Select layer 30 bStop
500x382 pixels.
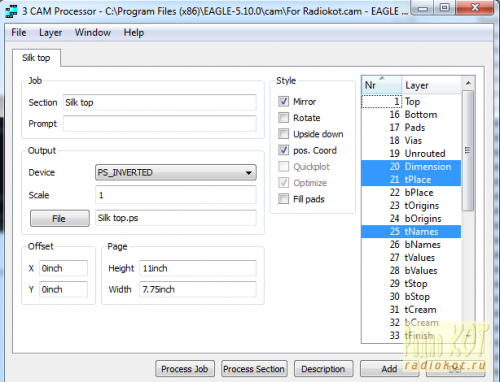pos(411,296)
